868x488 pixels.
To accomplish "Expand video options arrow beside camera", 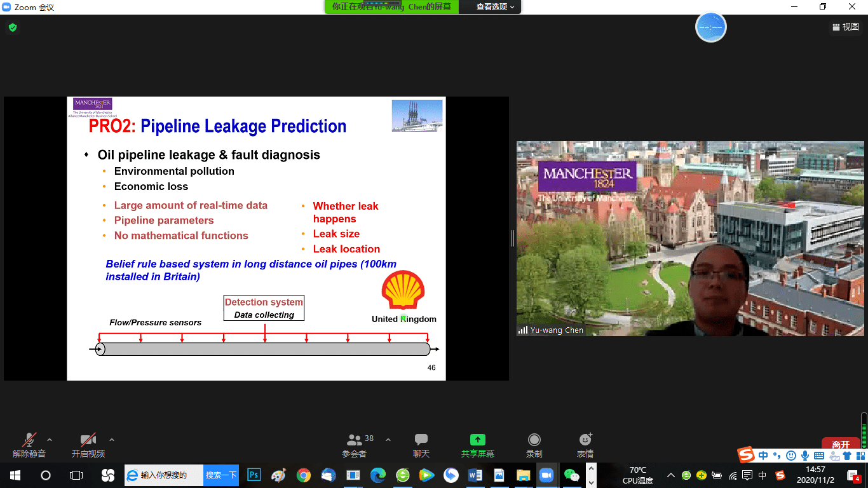I will [112, 440].
